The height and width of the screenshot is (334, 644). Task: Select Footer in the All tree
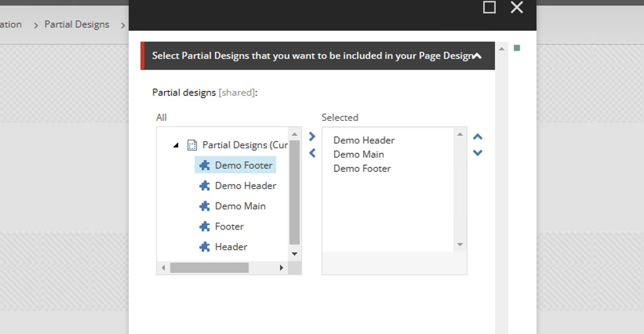[229, 226]
